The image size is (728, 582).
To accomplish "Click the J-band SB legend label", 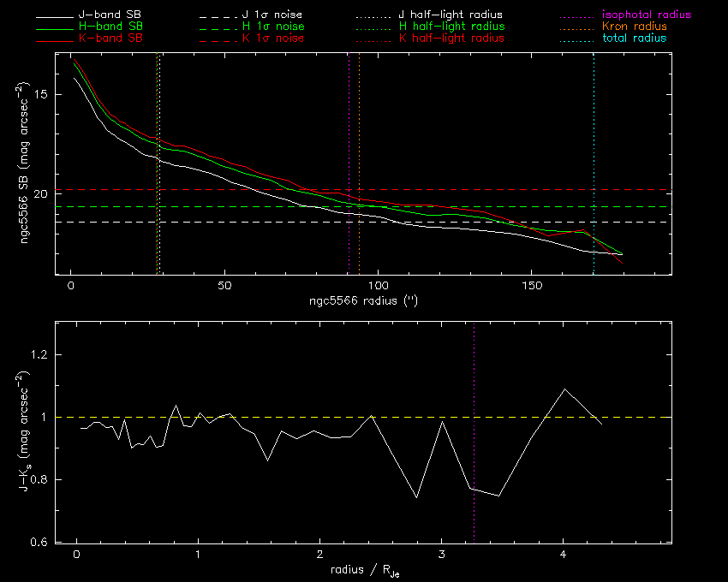I will click(110, 15).
